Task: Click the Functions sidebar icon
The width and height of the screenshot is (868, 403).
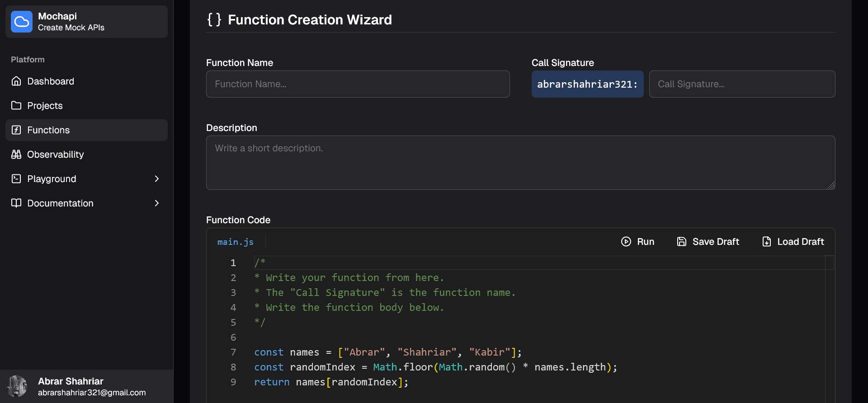Action: (16, 130)
